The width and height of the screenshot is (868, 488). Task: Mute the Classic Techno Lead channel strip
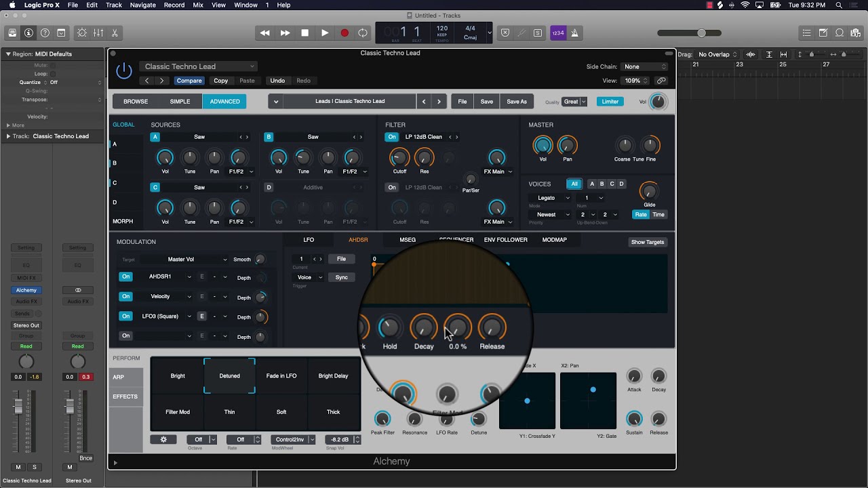click(x=18, y=467)
